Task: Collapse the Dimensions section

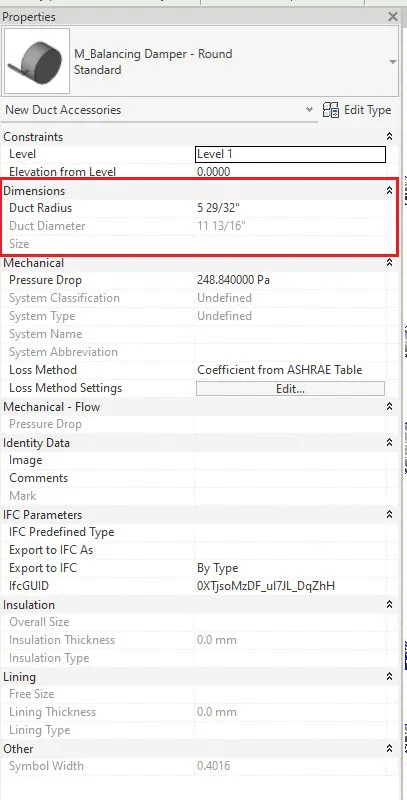Action: click(389, 190)
